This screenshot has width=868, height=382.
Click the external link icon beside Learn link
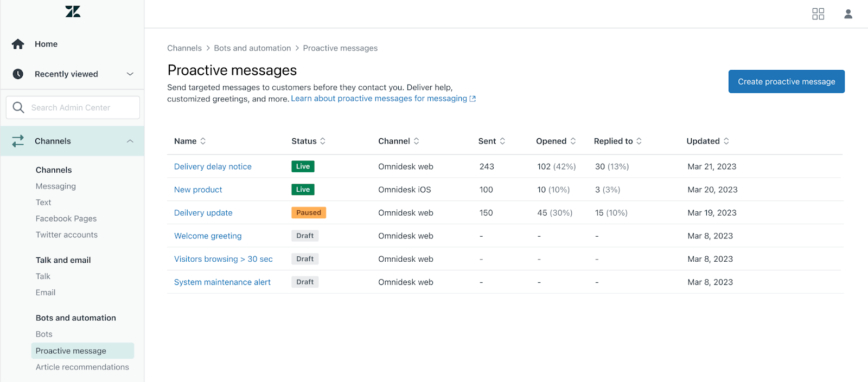coord(473,99)
